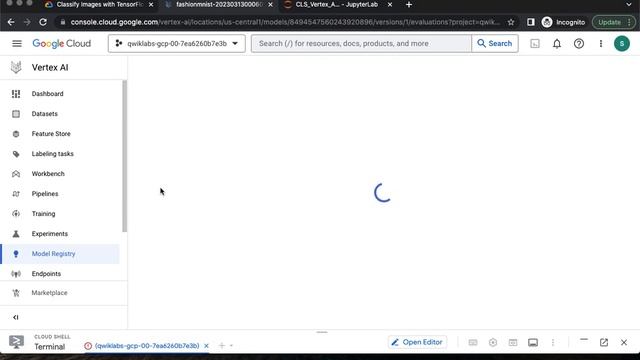
Task: Click the Incognito profile button
Action: (x=563, y=22)
